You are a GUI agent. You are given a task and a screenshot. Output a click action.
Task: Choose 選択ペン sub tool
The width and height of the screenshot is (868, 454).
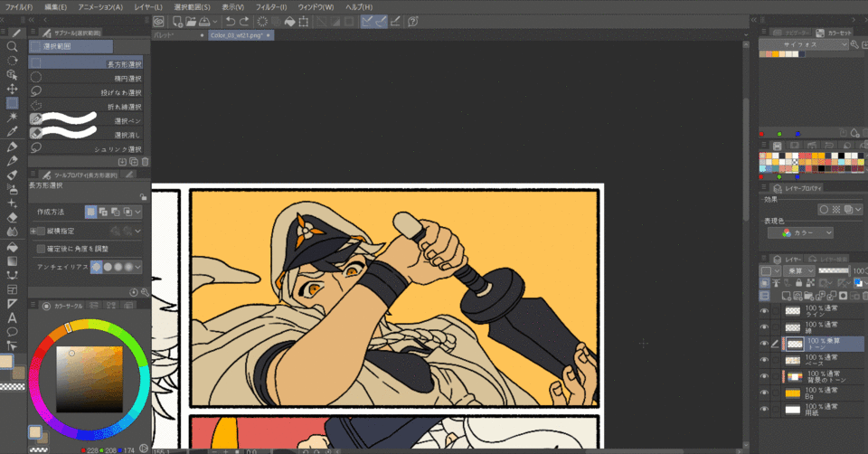pyautogui.click(x=86, y=120)
